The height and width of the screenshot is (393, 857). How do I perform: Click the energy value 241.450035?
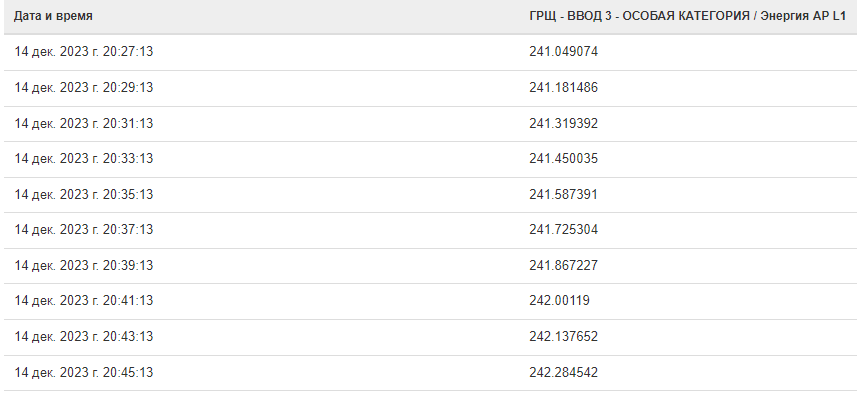[x=563, y=159]
